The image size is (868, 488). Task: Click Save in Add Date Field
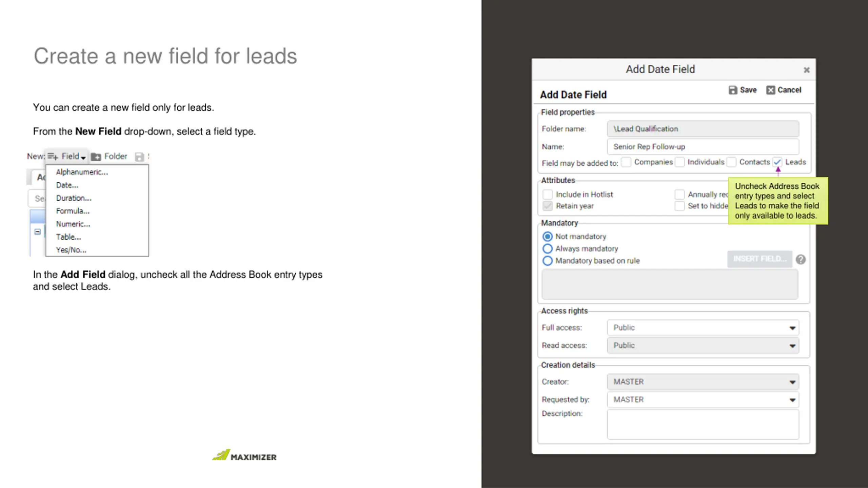[743, 90]
